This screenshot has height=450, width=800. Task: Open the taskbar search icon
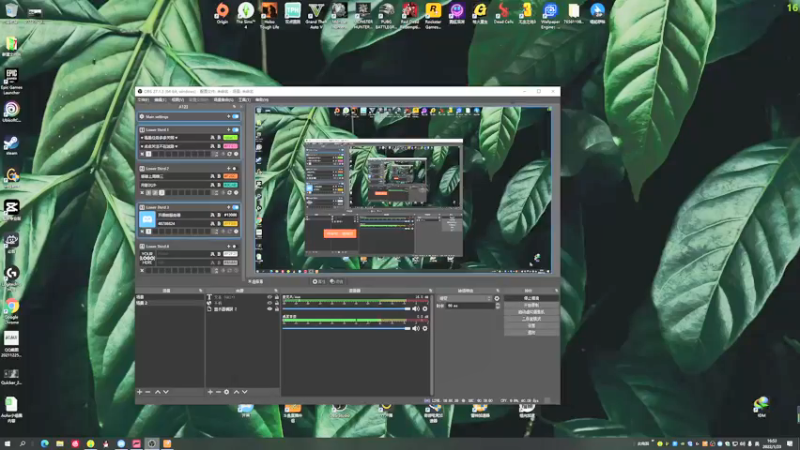tap(22, 443)
